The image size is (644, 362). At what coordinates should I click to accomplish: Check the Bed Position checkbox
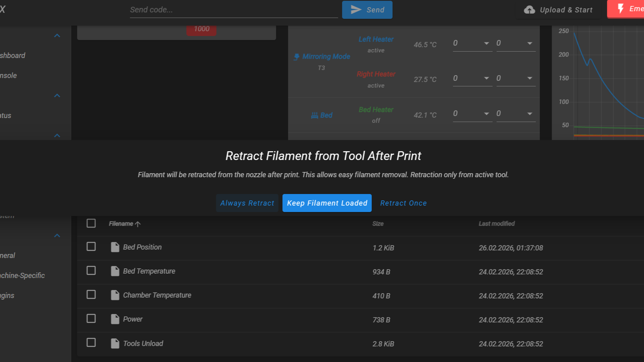point(91,246)
